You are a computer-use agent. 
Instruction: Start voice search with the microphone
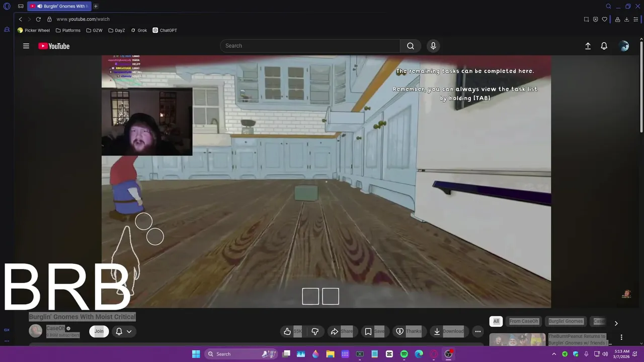pos(433,46)
